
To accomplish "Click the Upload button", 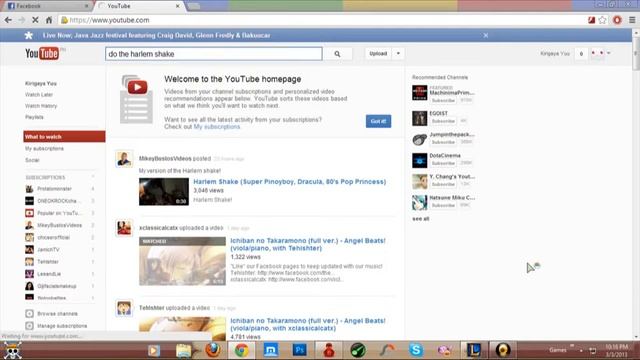I will coord(378,53).
